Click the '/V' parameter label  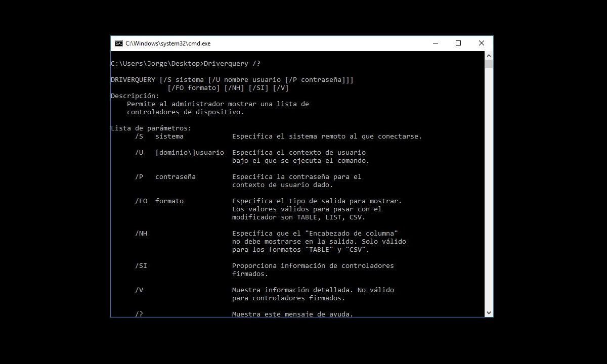pos(139,290)
